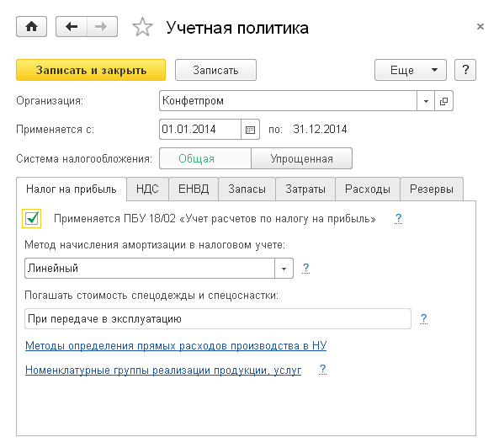Open the Еще dropdown menu
The image size is (499, 448).
coord(411,70)
